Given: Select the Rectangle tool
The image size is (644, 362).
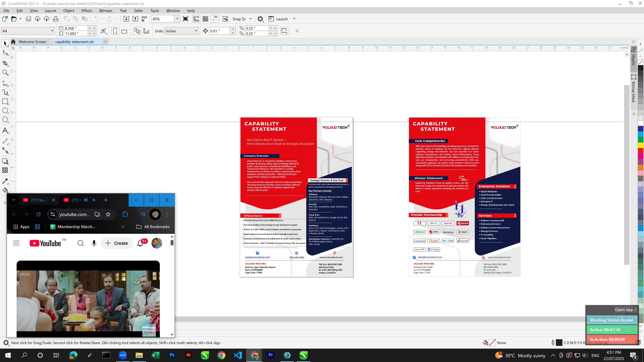Looking at the screenshot, I should point(5,101).
